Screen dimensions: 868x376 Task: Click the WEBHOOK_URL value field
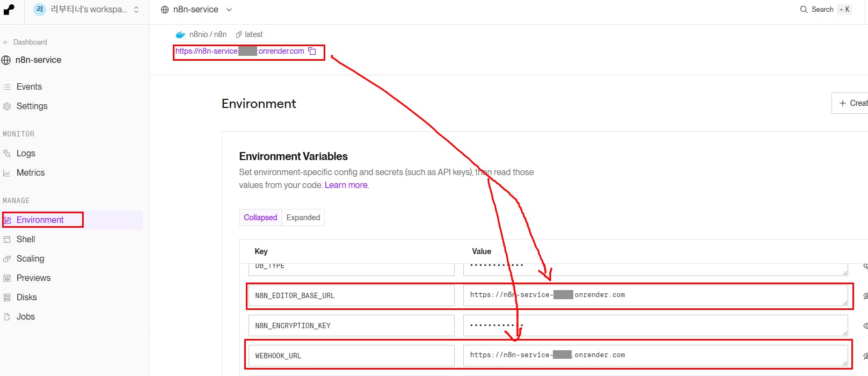coord(655,356)
